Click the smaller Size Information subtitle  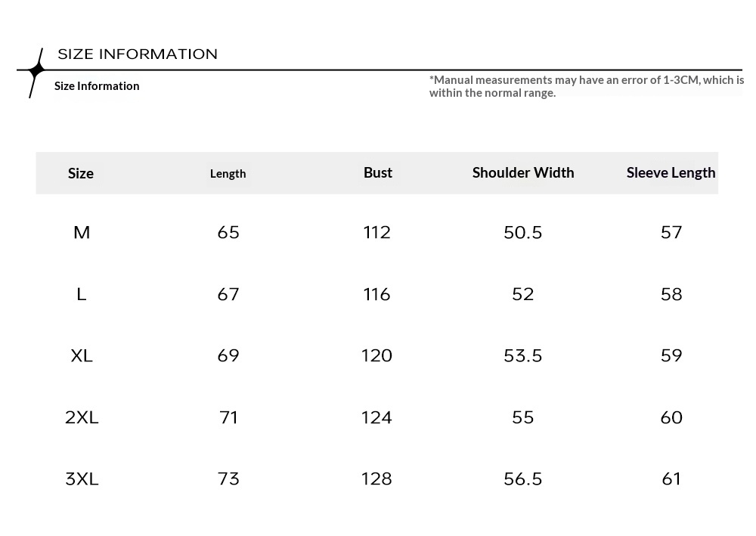pyautogui.click(x=97, y=86)
